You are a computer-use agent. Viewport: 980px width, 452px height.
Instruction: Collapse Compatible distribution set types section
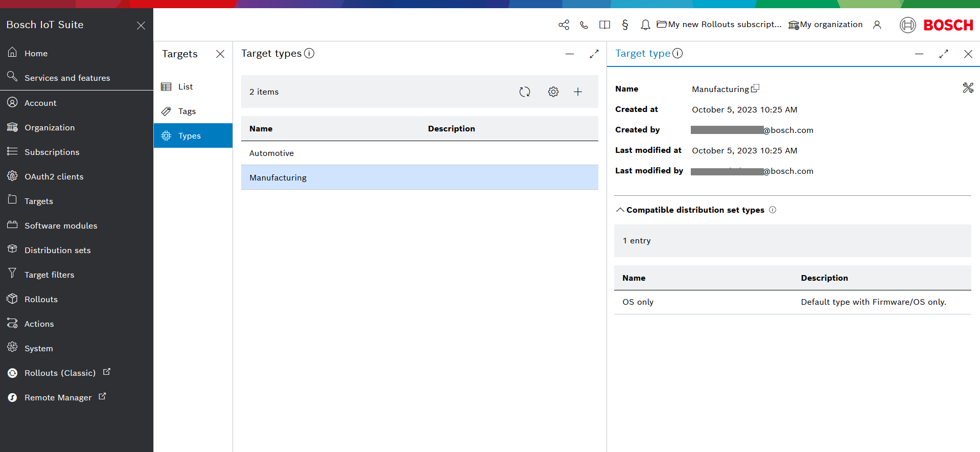tap(620, 210)
